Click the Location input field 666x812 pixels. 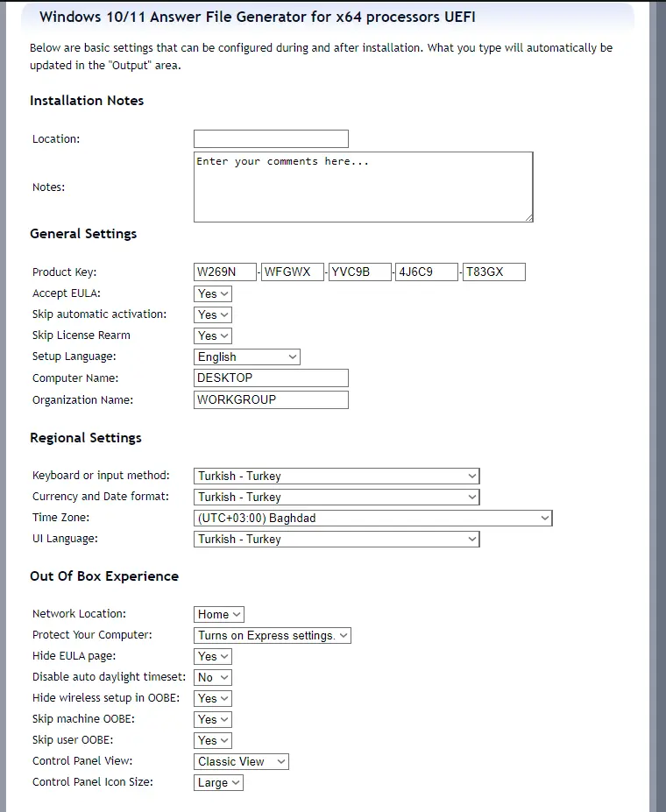click(x=271, y=138)
